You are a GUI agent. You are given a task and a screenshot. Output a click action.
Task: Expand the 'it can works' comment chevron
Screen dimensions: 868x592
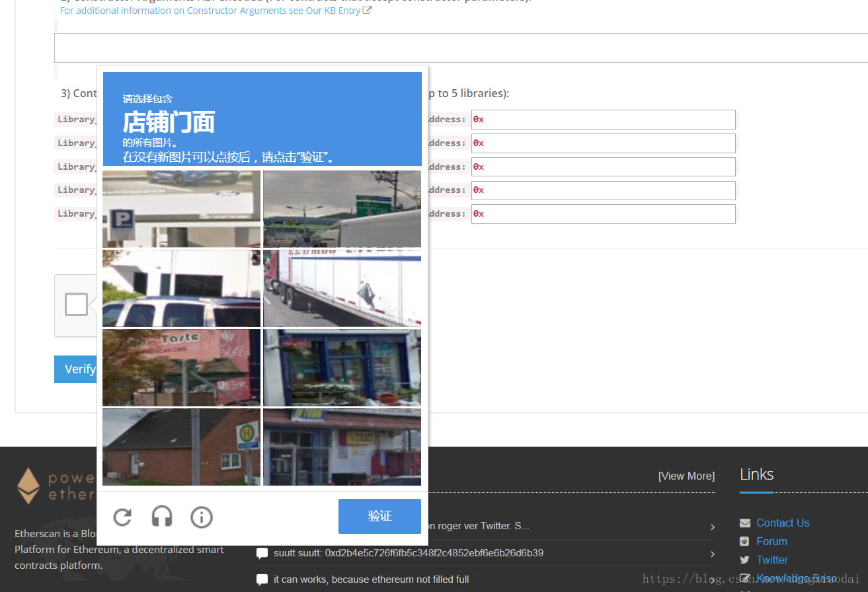(712, 580)
